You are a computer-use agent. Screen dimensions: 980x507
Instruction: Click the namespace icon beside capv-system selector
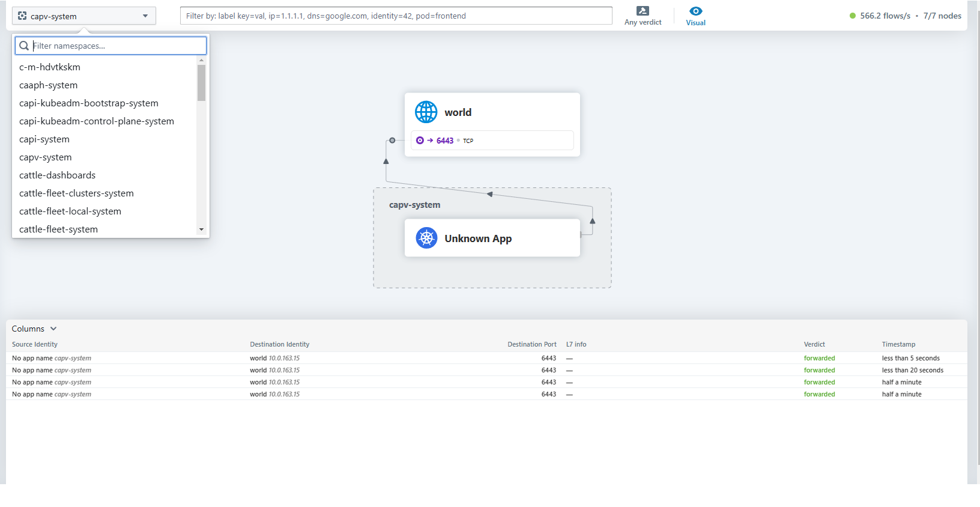tap(22, 16)
